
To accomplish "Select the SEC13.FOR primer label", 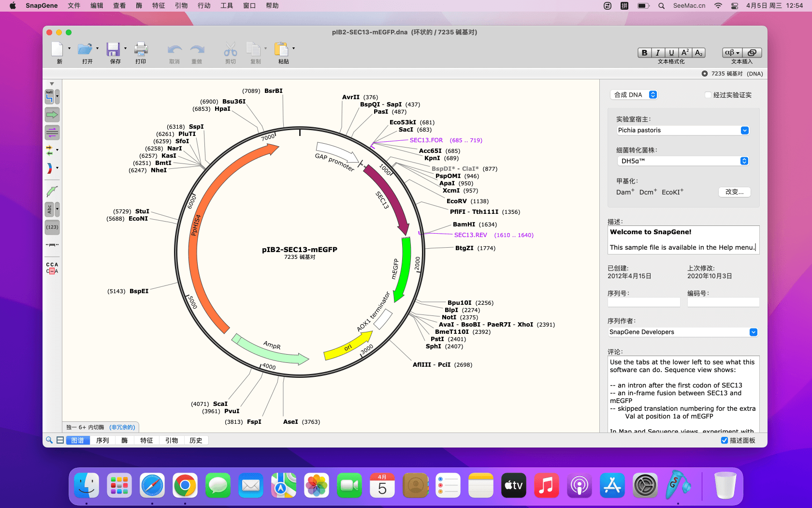I will (x=426, y=140).
